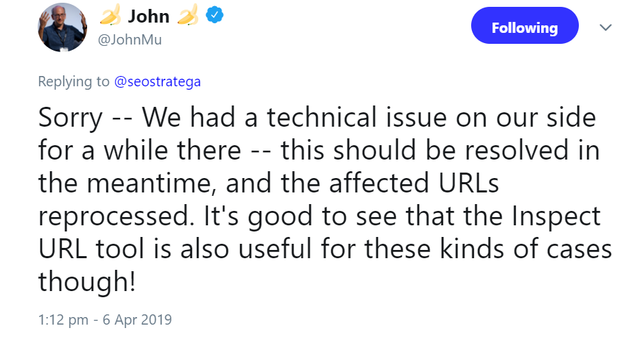The image size is (644, 339).
Task: Click John's profile avatar photo
Action: point(62,27)
